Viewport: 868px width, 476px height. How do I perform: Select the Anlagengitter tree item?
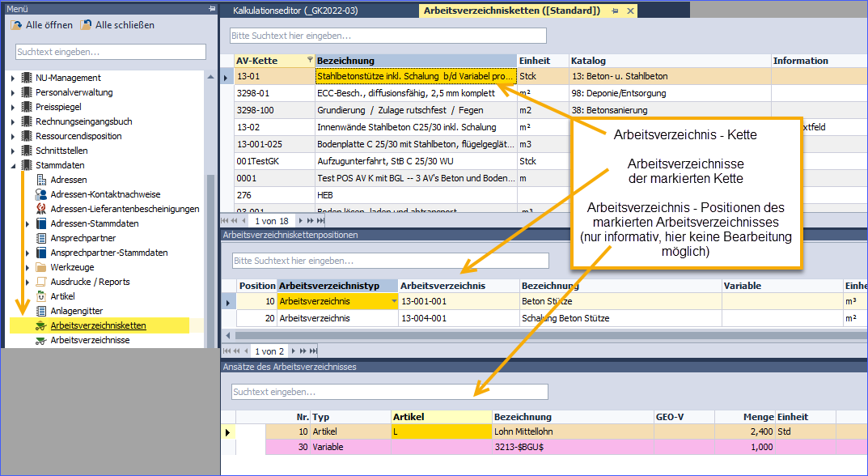pos(77,311)
